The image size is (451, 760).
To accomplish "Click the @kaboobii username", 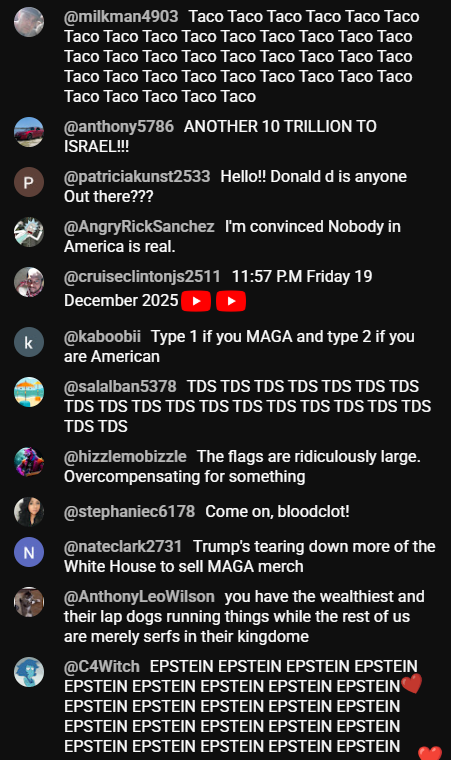I will click(102, 336).
